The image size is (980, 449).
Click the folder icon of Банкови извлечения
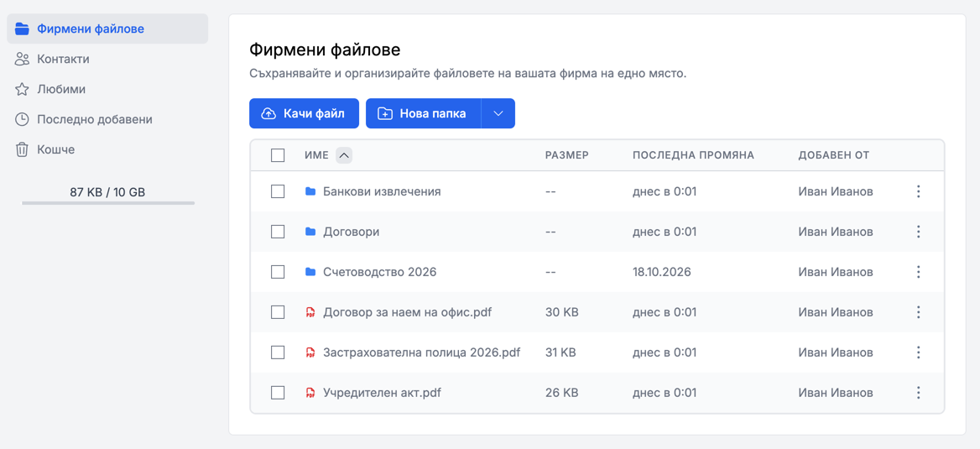(310, 191)
